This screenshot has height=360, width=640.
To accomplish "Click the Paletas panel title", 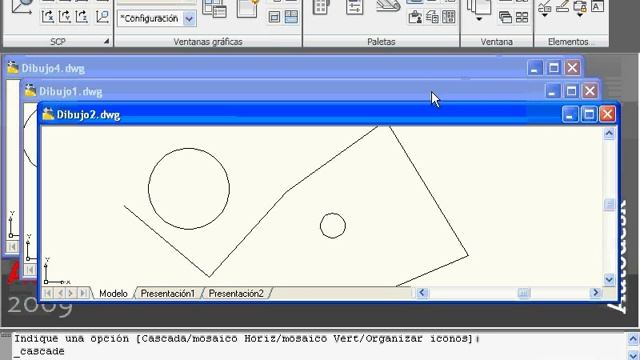I will click(x=381, y=42).
